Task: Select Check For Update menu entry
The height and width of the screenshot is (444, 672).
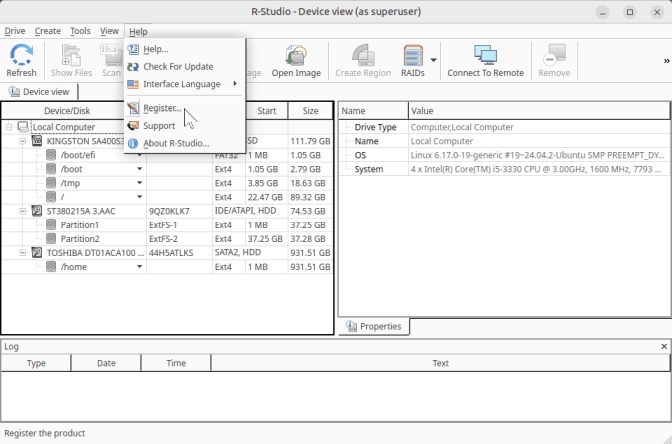Action: (185, 66)
